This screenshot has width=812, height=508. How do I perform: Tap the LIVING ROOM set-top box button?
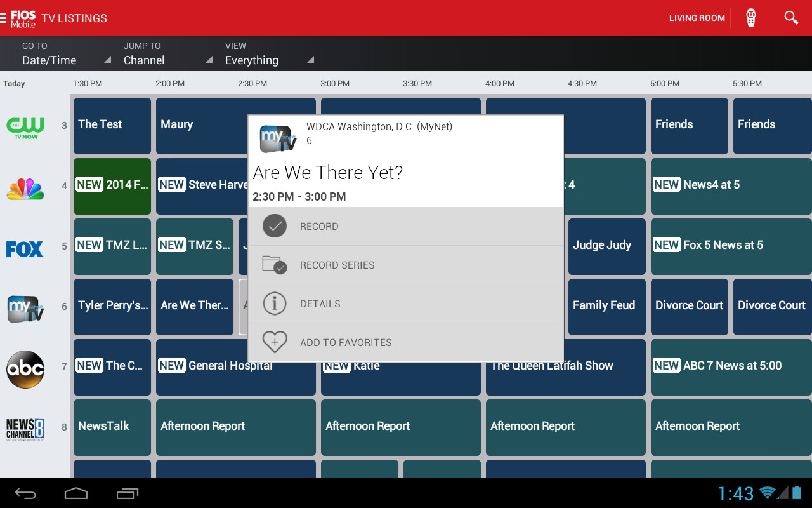[x=697, y=18]
